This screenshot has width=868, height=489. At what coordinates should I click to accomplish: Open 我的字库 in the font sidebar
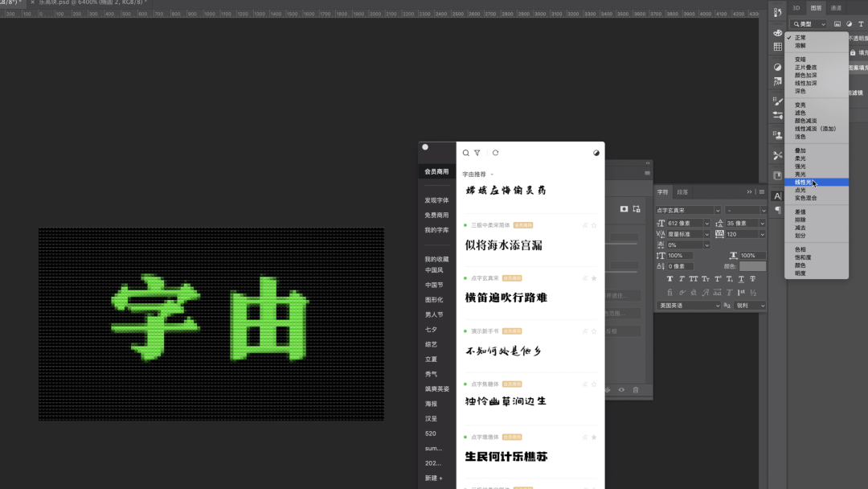436,230
